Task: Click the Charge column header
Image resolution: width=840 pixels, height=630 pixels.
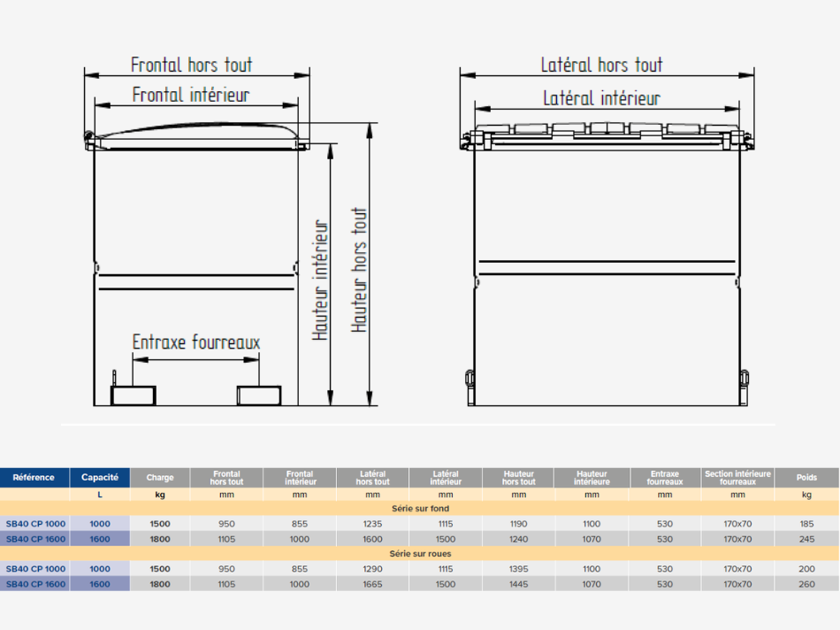Action: pos(160,478)
